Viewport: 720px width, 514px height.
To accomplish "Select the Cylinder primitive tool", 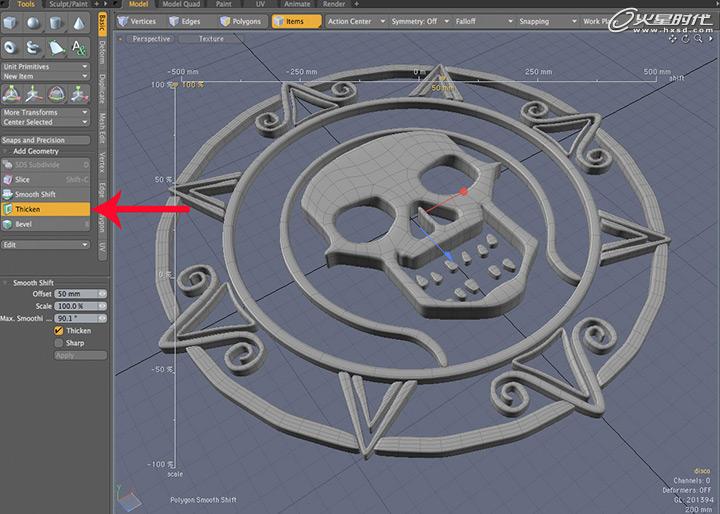I will (x=56, y=23).
